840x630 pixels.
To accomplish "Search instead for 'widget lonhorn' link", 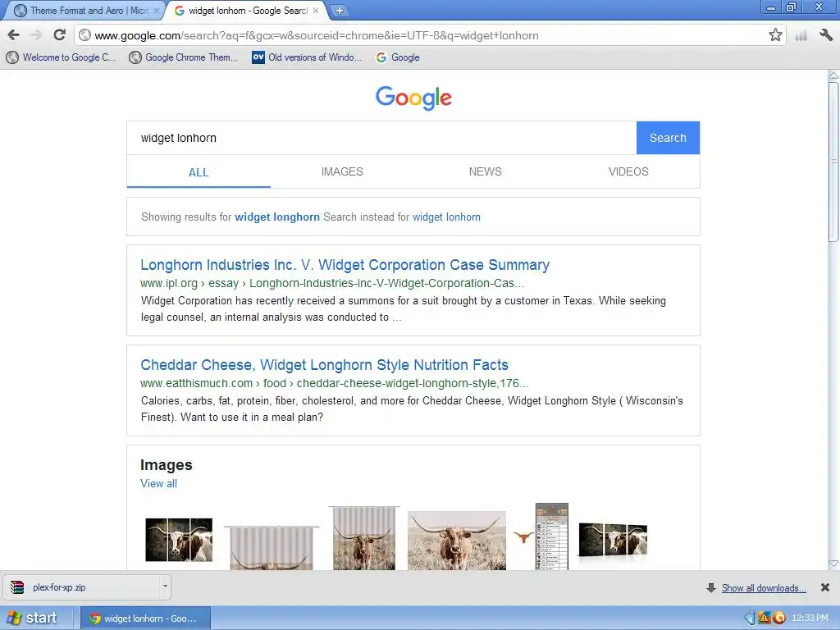I will pos(446,217).
